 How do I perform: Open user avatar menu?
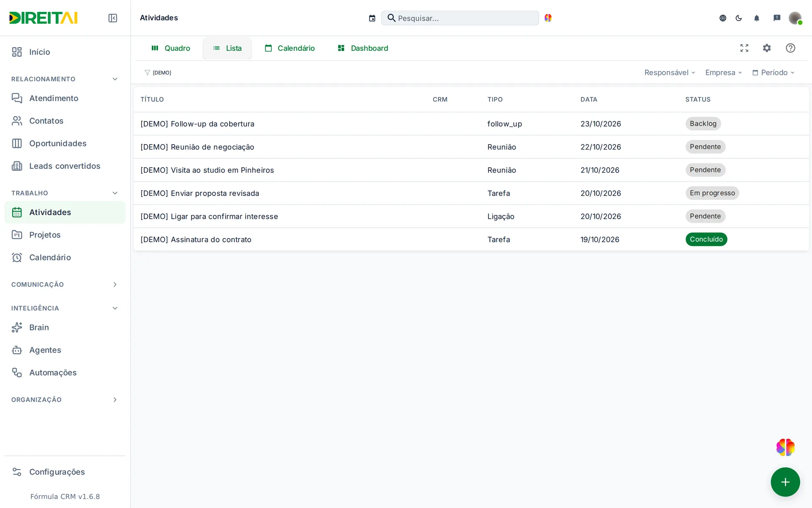(x=795, y=18)
